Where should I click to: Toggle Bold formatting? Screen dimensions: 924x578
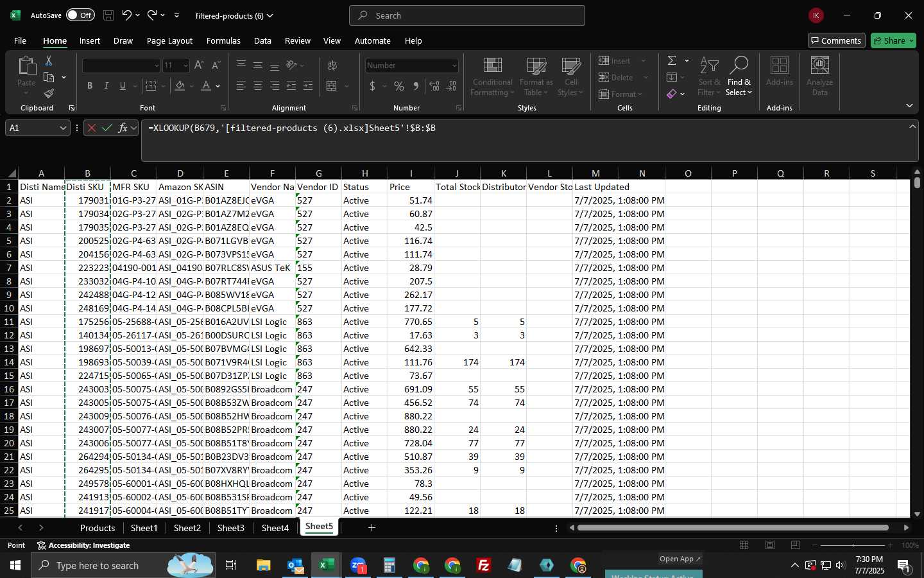tap(90, 85)
